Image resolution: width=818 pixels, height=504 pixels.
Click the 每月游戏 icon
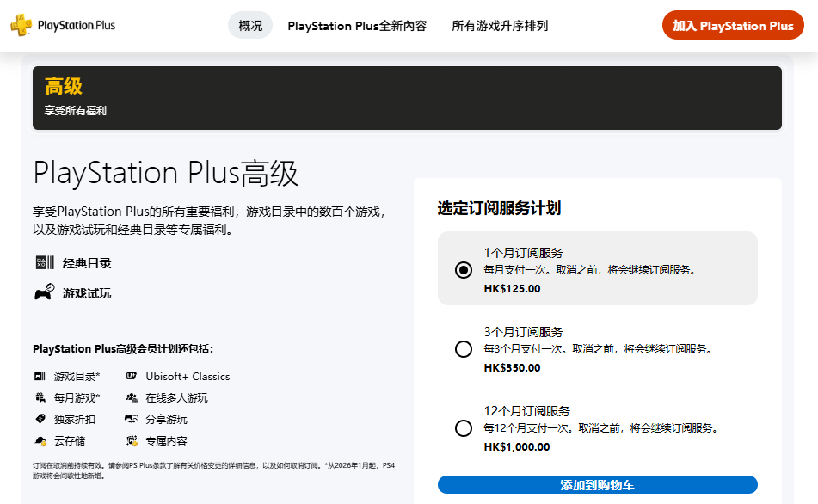click(x=40, y=397)
